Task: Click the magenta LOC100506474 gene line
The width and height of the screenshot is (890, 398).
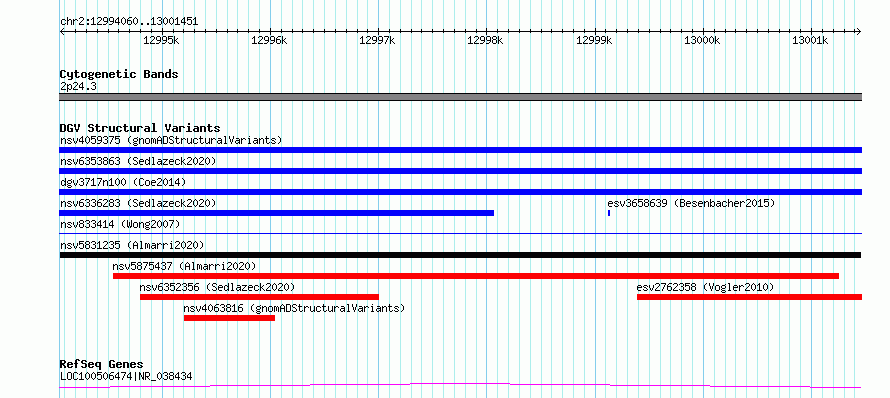Action: (x=460, y=386)
